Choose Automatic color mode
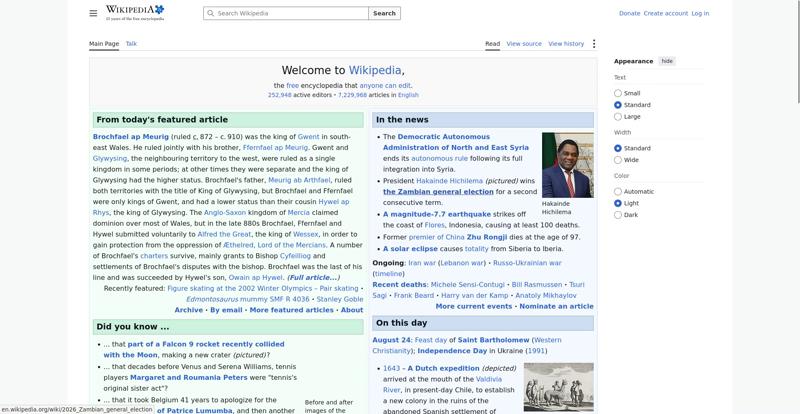Image resolution: width=800 pixels, height=414 pixels. 618,192
